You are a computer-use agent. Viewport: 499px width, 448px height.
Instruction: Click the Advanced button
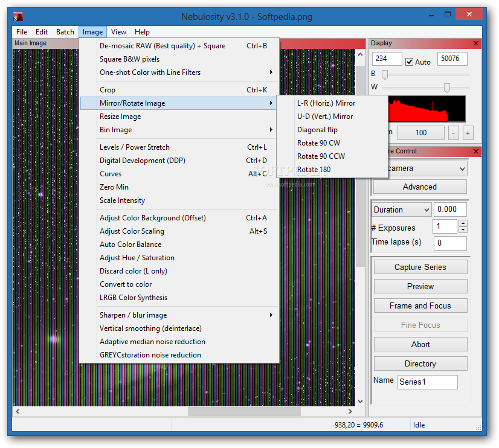tap(420, 187)
